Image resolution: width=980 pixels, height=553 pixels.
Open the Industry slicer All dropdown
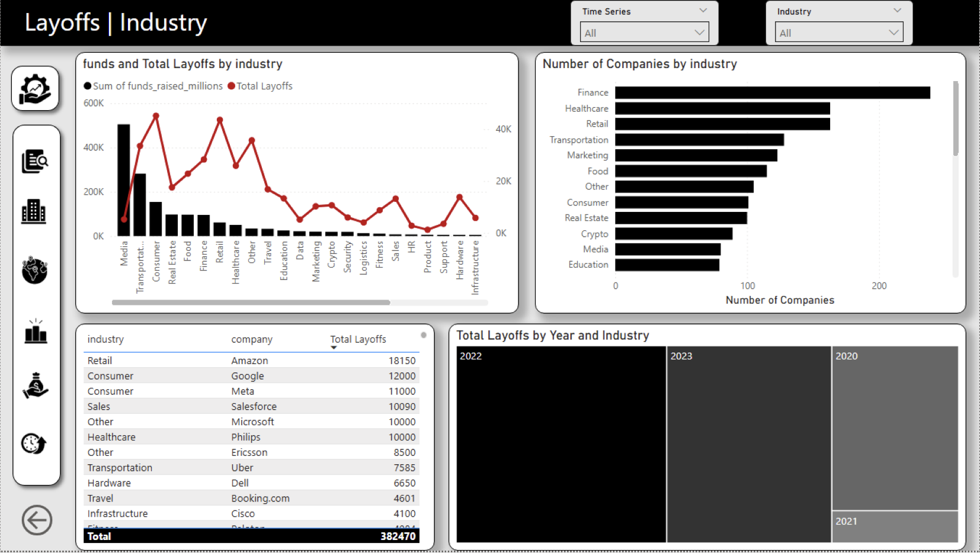pos(838,33)
